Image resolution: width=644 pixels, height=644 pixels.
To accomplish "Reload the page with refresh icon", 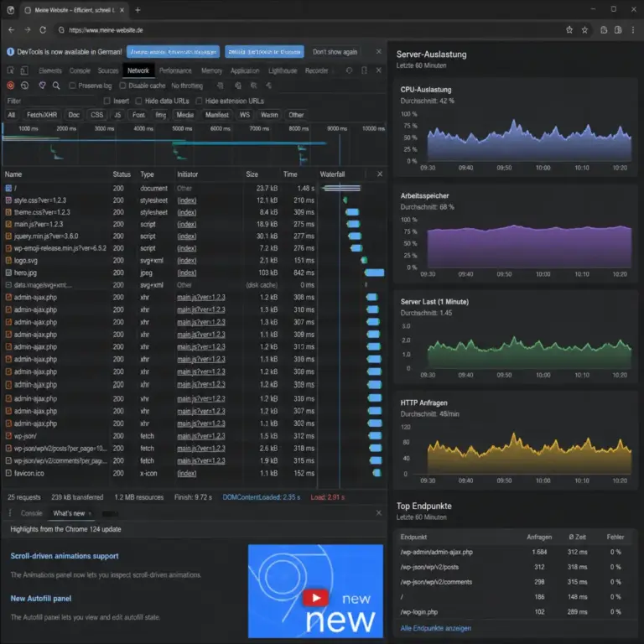I will pos(43,30).
